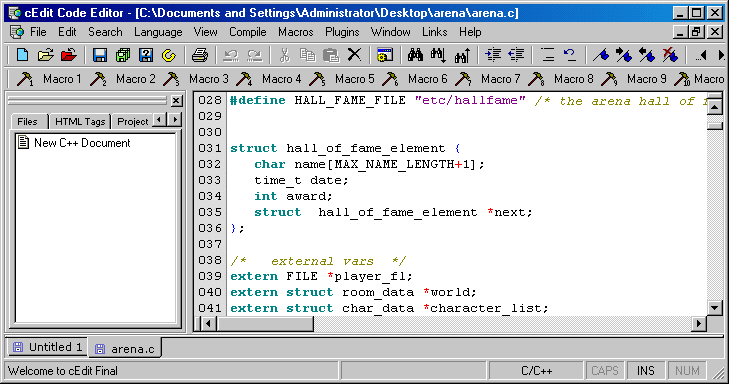Screen dimensions: 729x384
Task: Run Macro 2
Action: [122, 79]
